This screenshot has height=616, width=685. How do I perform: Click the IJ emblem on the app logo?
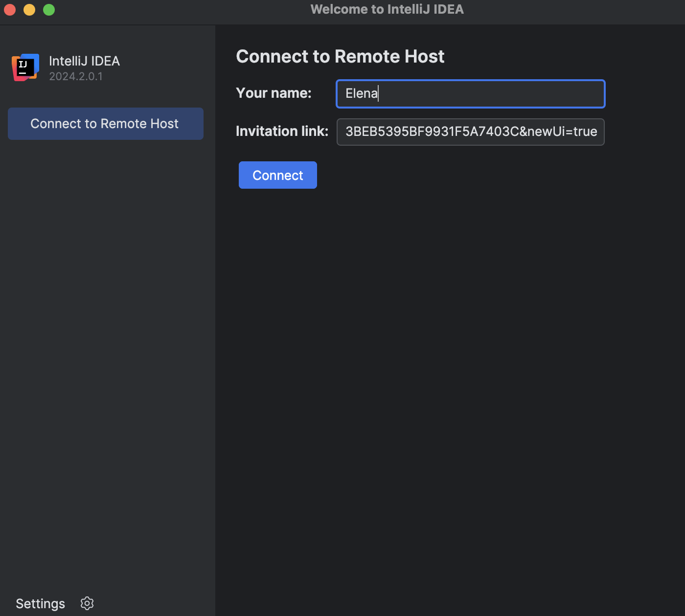23,65
